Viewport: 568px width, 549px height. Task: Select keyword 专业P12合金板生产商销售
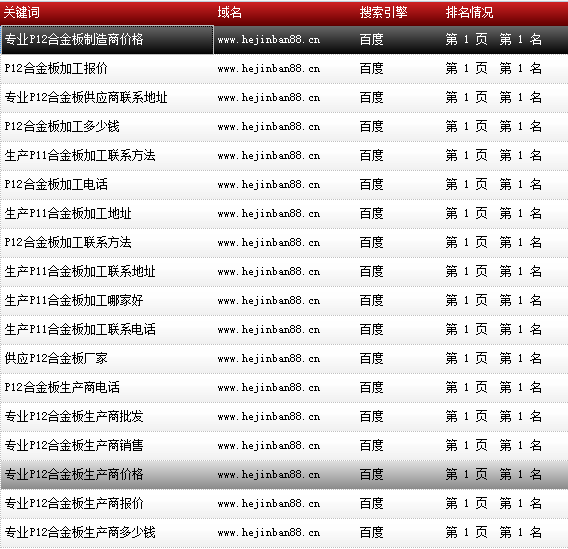pos(74,445)
